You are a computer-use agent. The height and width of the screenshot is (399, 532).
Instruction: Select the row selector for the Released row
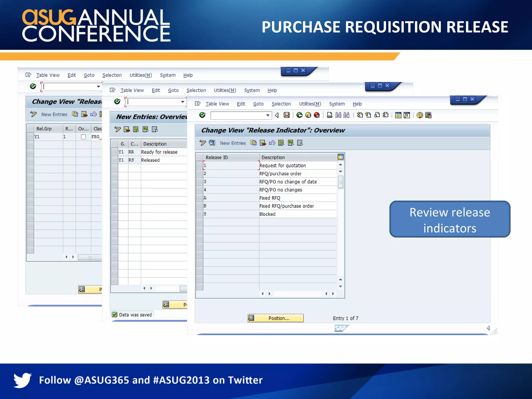(x=115, y=160)
